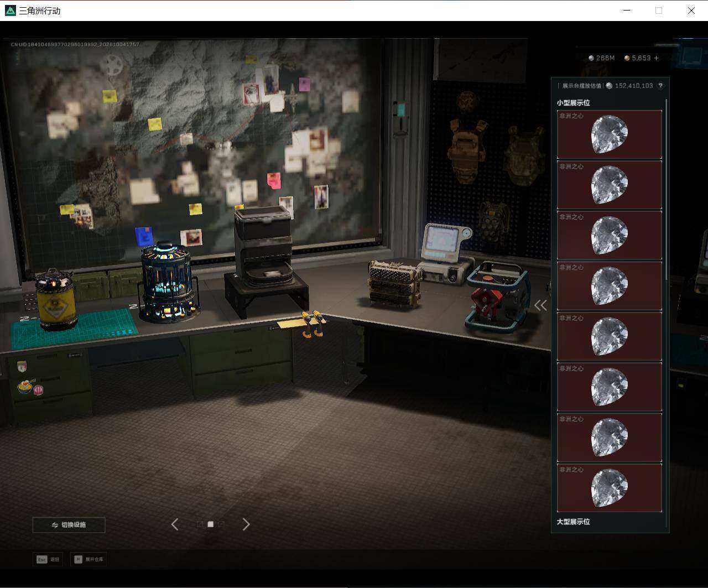
Task: Click the Esc 返回 back button
Action: pyautogui.click(x=48, y=559)
